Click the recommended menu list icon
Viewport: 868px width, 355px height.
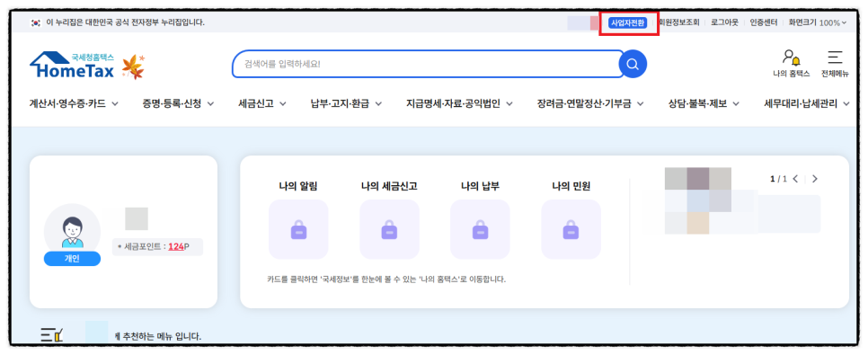51,335
